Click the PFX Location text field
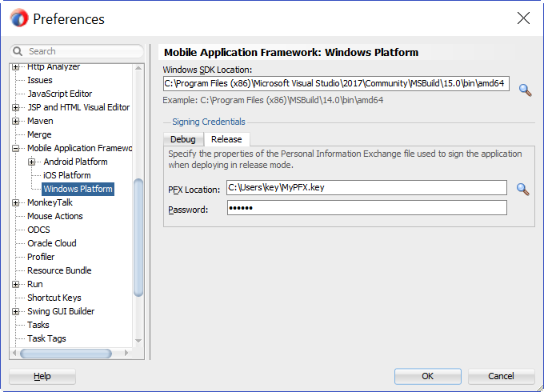Screen dimensions: 544x392 [x=366, y=188]
